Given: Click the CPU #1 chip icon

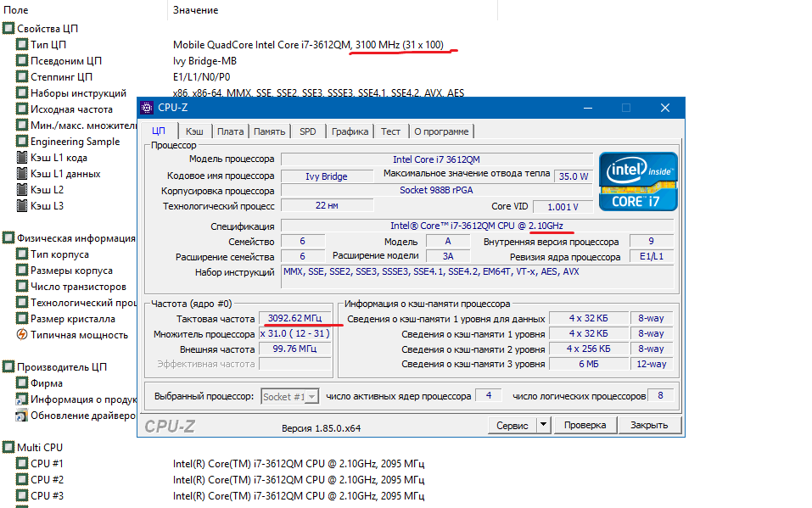Looking at the screenshot, I should (x=22, y=463).
